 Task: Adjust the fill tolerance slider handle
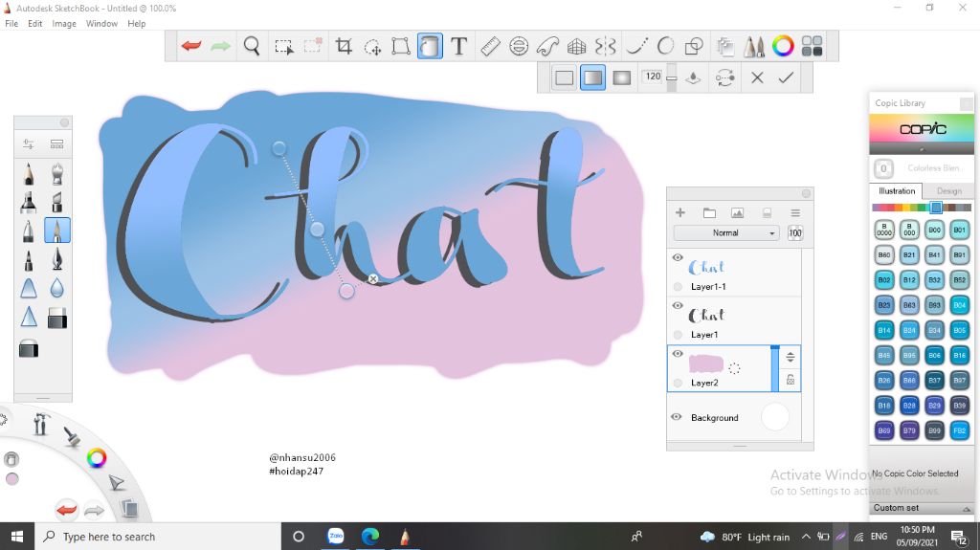coord(671,78)
